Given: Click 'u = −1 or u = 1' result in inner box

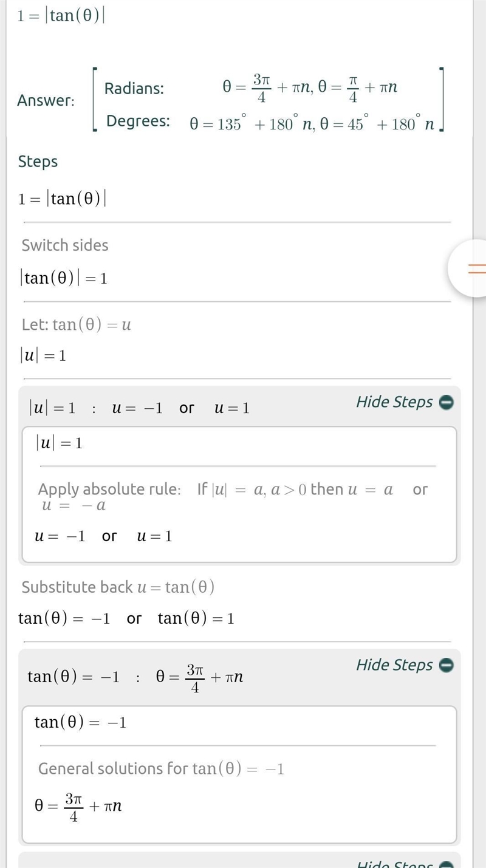Looking at the screenshot, I should (x=103, y=536).
